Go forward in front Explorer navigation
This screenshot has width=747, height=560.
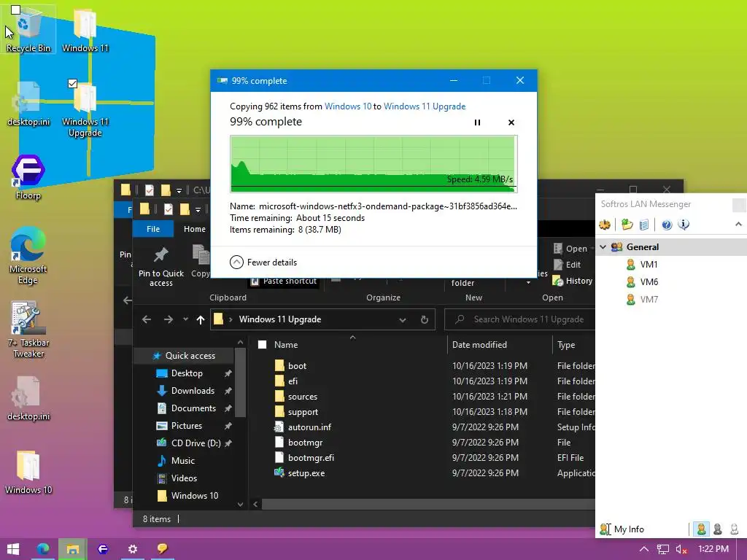click(169, 319)
